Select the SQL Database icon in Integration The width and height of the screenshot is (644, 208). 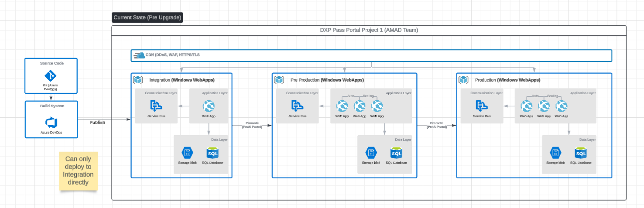pyautogui.click(x=212, y=153)
